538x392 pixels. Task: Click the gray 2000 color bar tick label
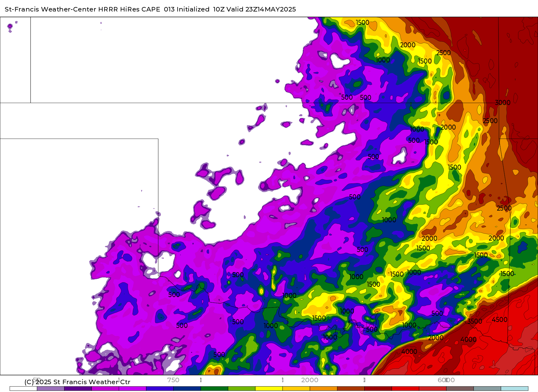pos(310,380)
